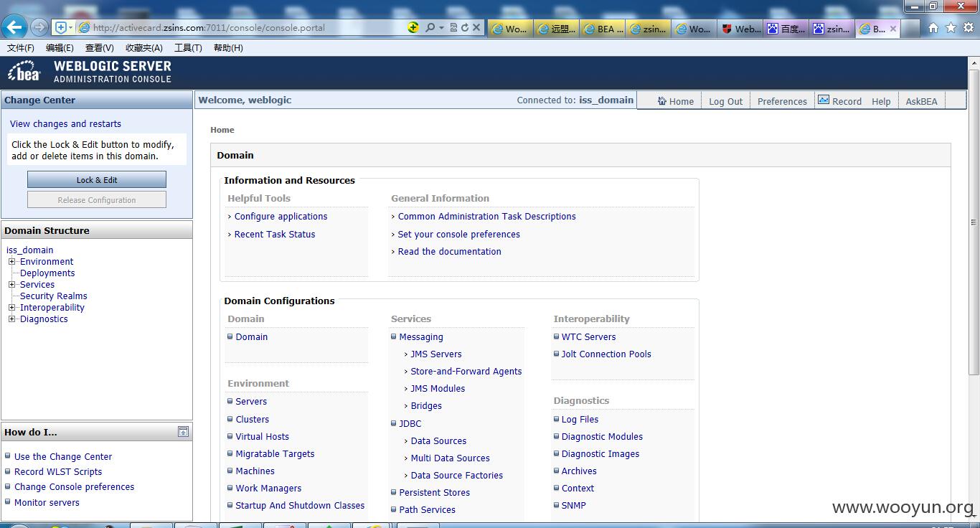This screenshot has height=528, width=980.
Task: Open Monitor servers help link
Action: click(47, 502)
